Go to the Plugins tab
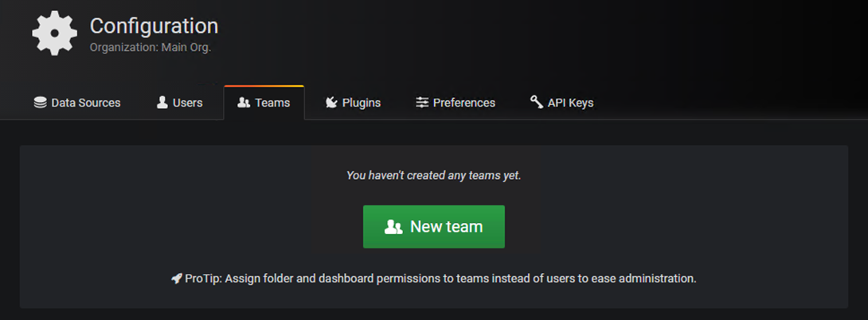Image resolution: width=868 pixels, height=320 pixels. pos(362,103)
